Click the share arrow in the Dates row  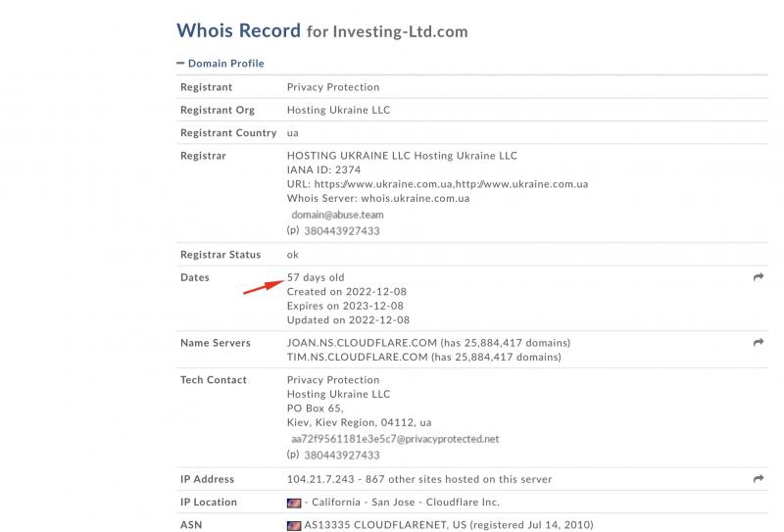click(x=758, y=277)
